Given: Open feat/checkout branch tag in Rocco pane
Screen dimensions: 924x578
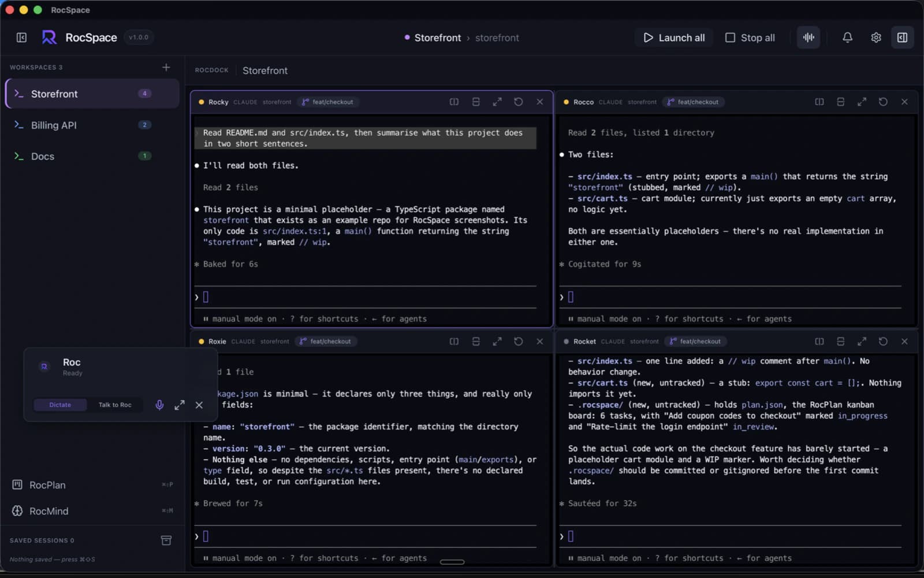Looking at the screenshot, I should (x=693, y=102).
